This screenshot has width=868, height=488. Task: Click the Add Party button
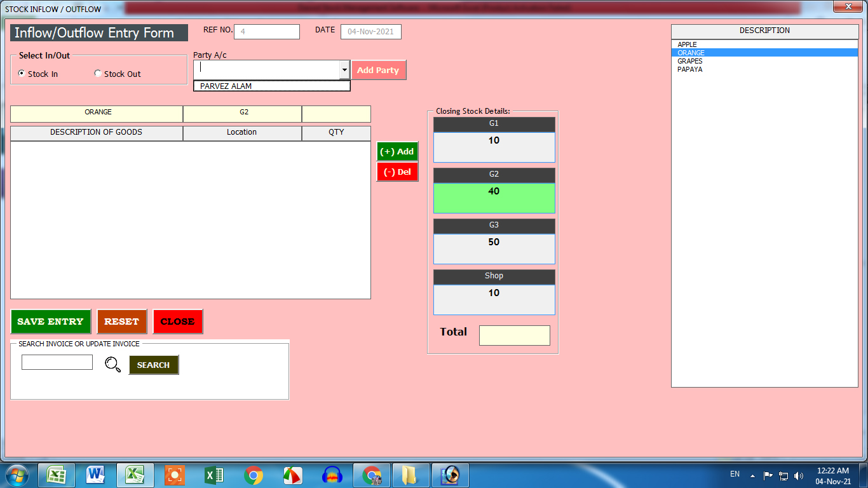(x=378, y=70)
